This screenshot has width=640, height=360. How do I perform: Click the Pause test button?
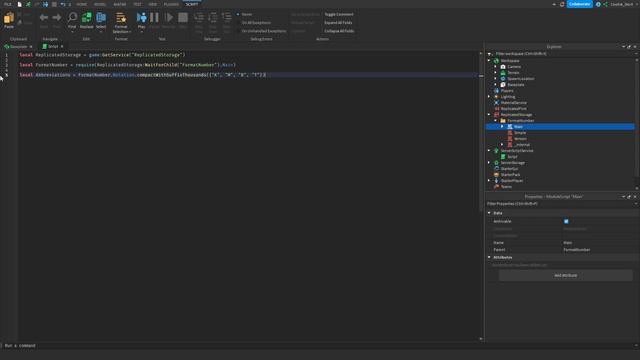click(x=154, y=17)
